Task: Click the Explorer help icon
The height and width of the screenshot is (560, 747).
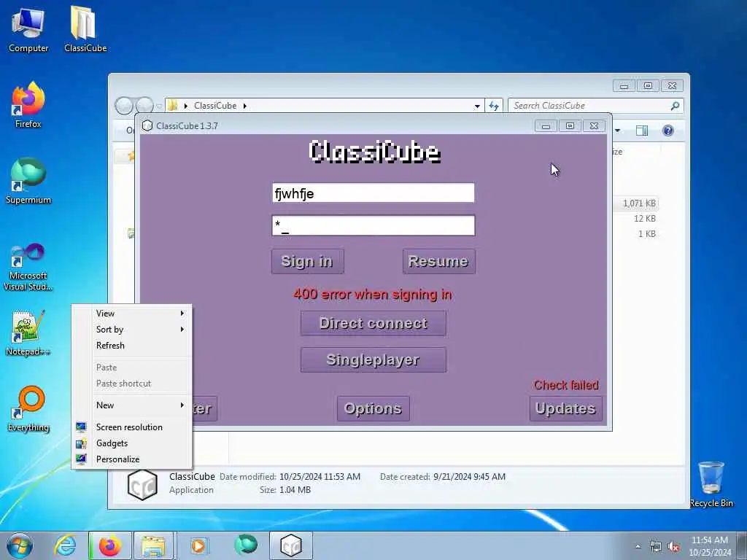Action: point(668,131)
